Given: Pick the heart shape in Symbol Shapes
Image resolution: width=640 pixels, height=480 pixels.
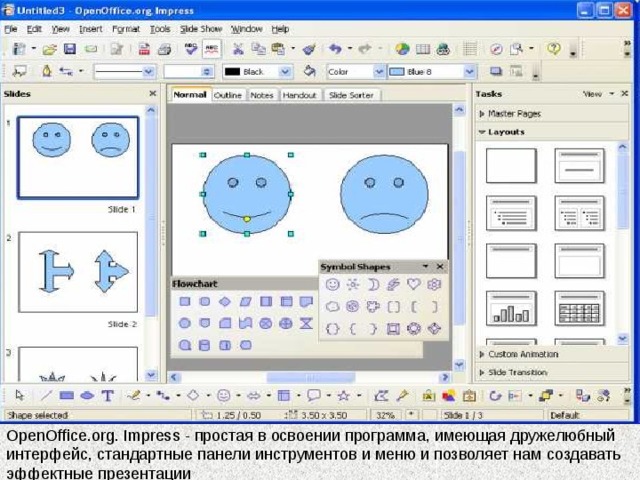Looking at the screenshot, I should pos(413,284).
